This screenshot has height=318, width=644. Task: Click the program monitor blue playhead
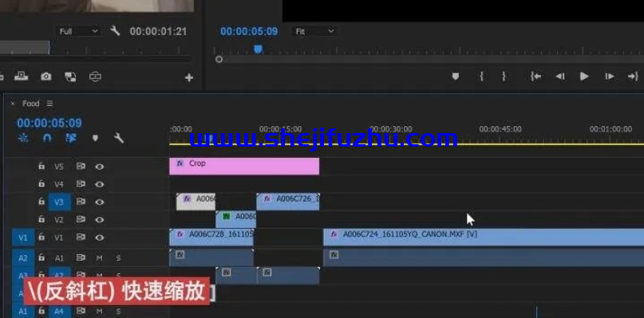[x=258, y=49]
